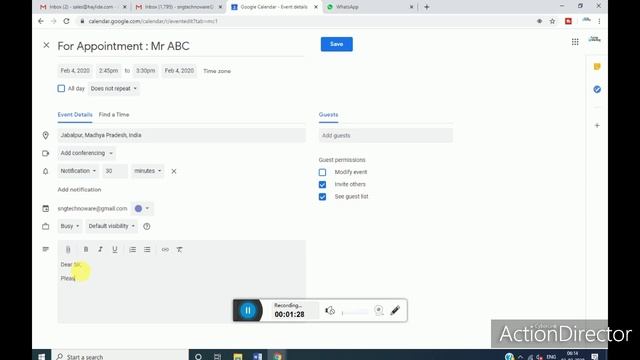This screenshot has height=360, width=640.
Task: Click the notification bell icon
Action: 46,171
